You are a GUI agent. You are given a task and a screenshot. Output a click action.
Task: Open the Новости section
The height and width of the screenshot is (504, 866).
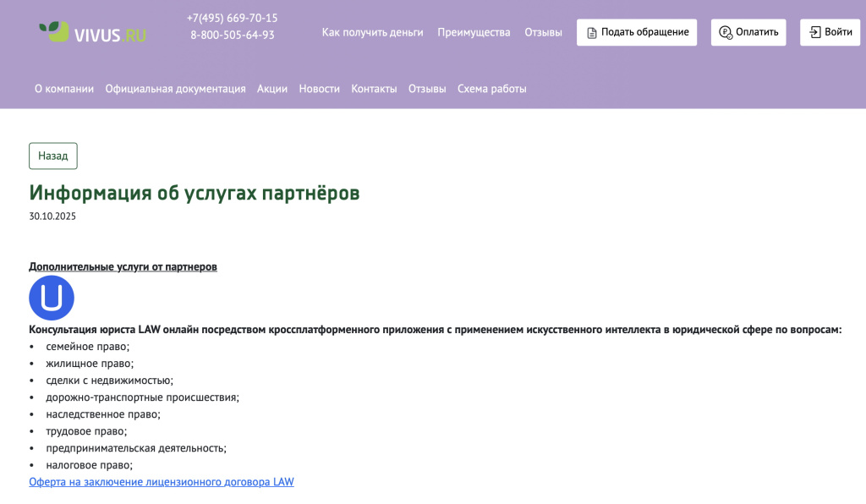pos(319,88)
